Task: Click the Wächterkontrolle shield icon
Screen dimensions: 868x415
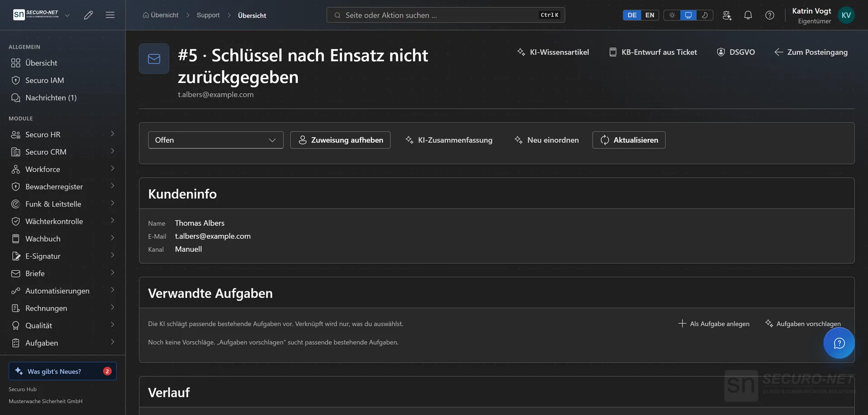Action: (x=16, y=221)
